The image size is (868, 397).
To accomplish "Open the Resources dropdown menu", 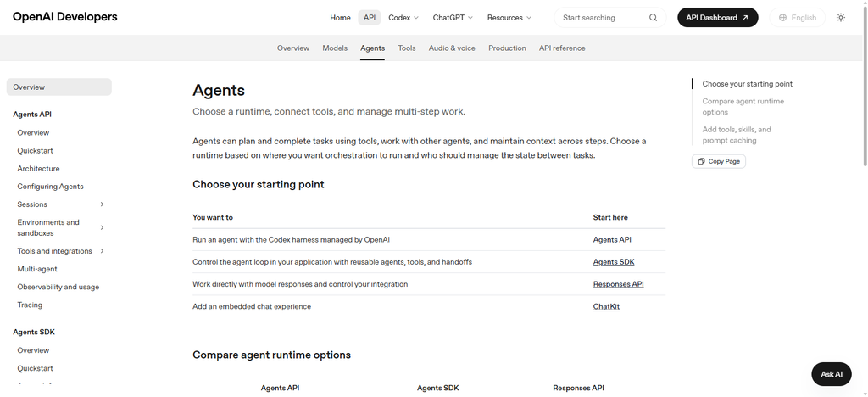I will (x=509, y=18).
